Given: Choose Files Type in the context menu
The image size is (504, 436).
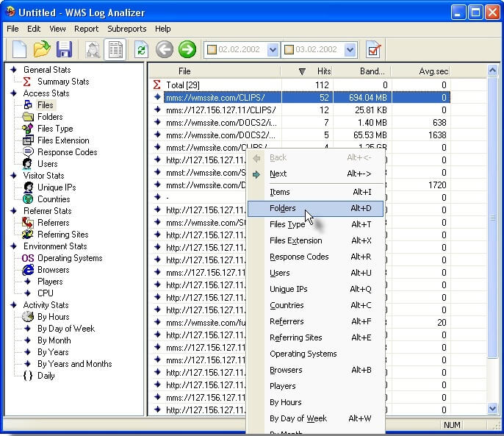Looking at the screenshot, I should tap(315, 224).
